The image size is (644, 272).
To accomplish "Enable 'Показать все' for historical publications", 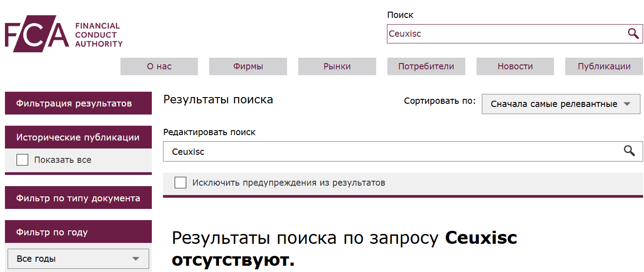I will 22,159.
